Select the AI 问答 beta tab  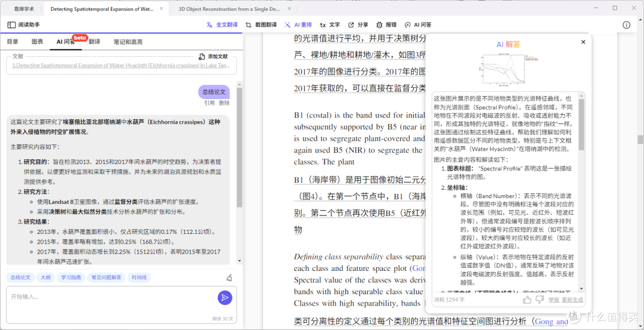(66, 42)
